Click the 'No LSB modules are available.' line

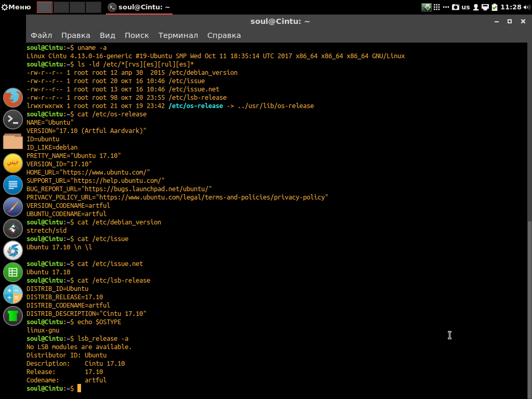tap(79, 347)
